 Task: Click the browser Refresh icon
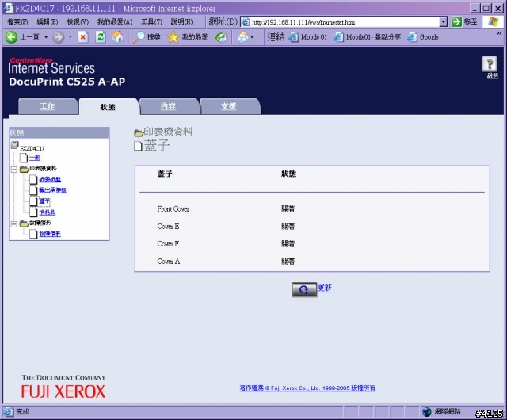[101, 37]
